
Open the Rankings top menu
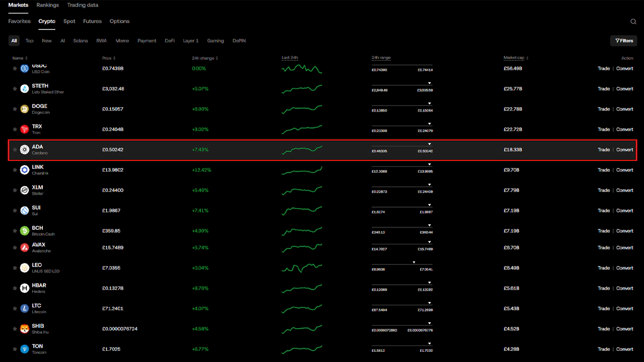[48, 5]
